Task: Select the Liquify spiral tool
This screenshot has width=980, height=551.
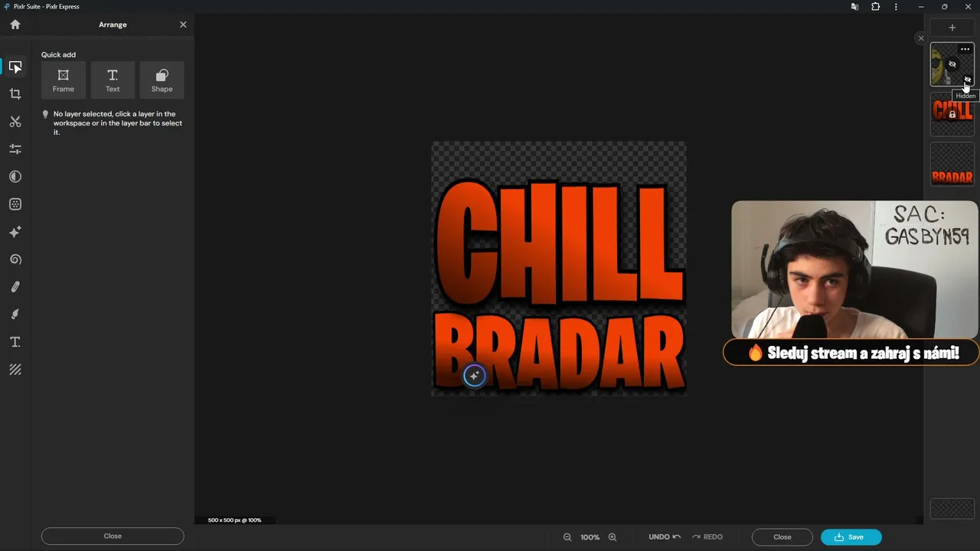Action: click(15, 259)
